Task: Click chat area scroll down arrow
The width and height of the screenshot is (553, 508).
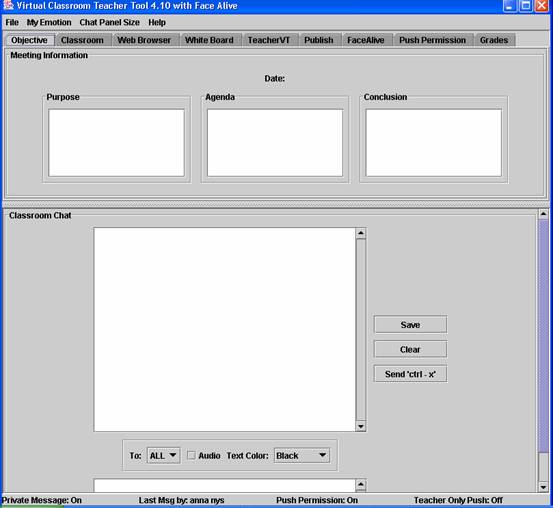Action: [x=360, y=426]
